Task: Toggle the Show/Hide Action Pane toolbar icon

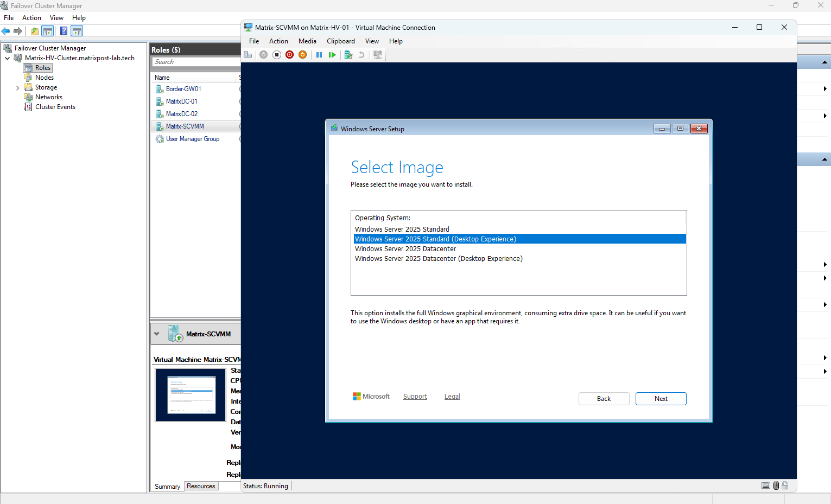Action: tap(77, 31)
